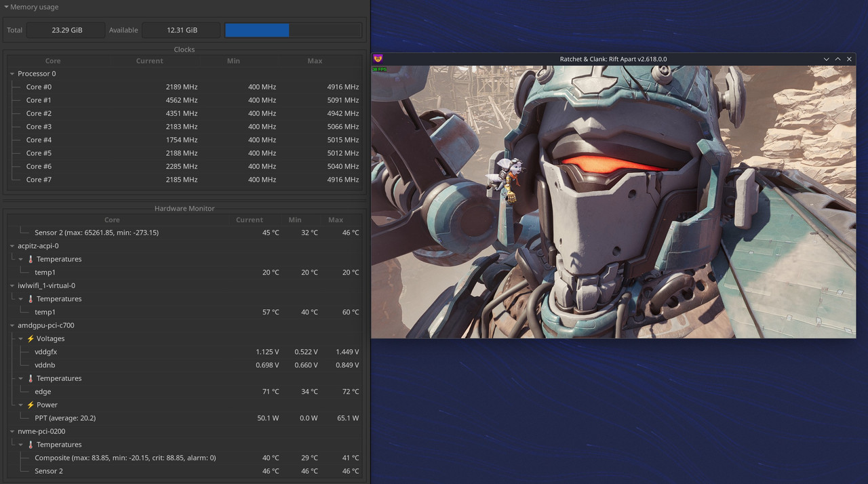Image resolution: width=868 pixels, height=484 pixels.
Task: Click the memory usage progress bar
Action: [x=293, y=30]
